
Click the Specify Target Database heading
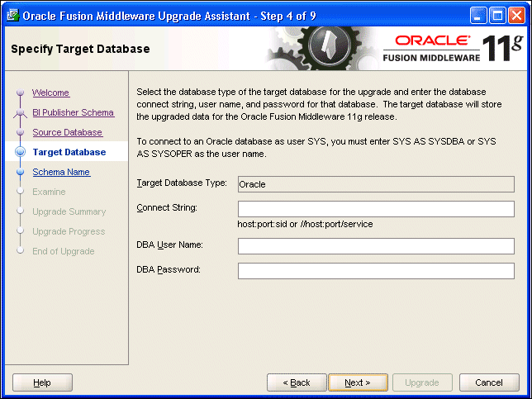click(x=80, y=49)
